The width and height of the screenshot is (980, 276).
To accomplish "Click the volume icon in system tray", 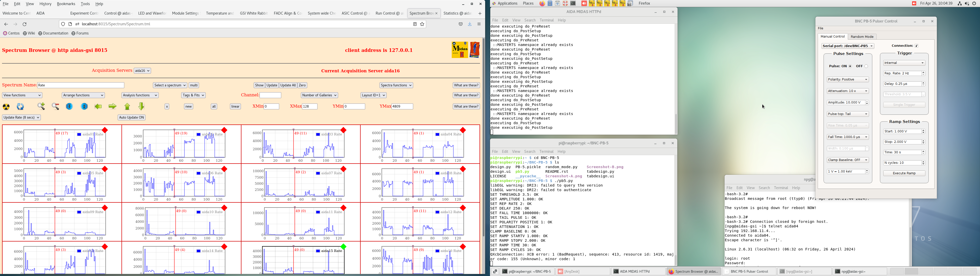I will (x=967, y=3).
